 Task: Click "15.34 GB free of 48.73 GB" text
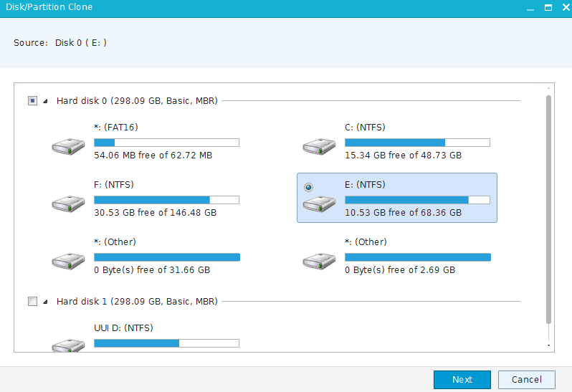pyautogui.click(x=404, y=156)
